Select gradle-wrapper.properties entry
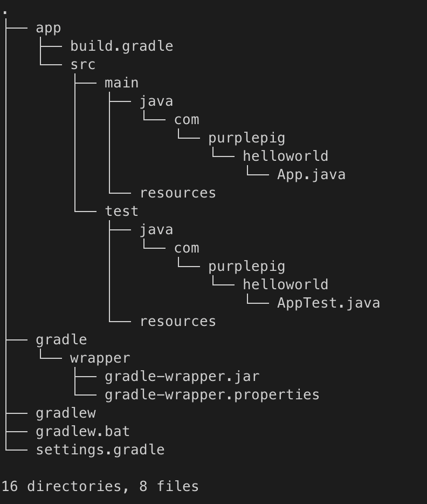427x504 pixels. click(212, 394)
